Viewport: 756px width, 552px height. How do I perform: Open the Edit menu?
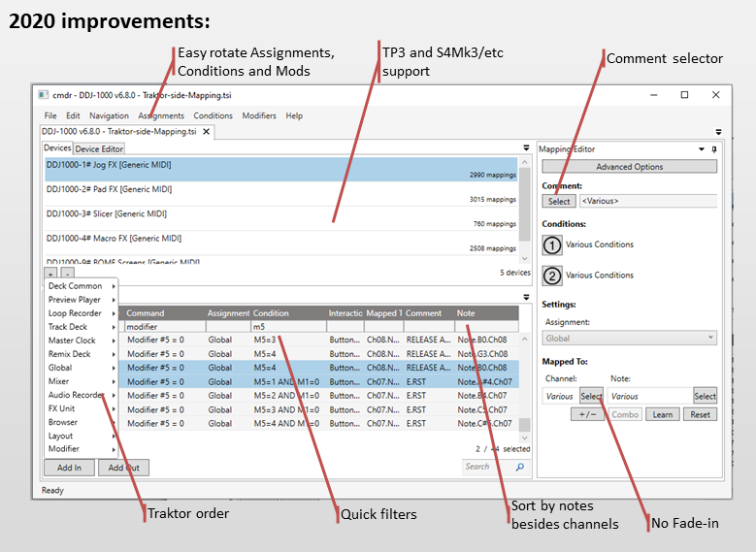73,115
